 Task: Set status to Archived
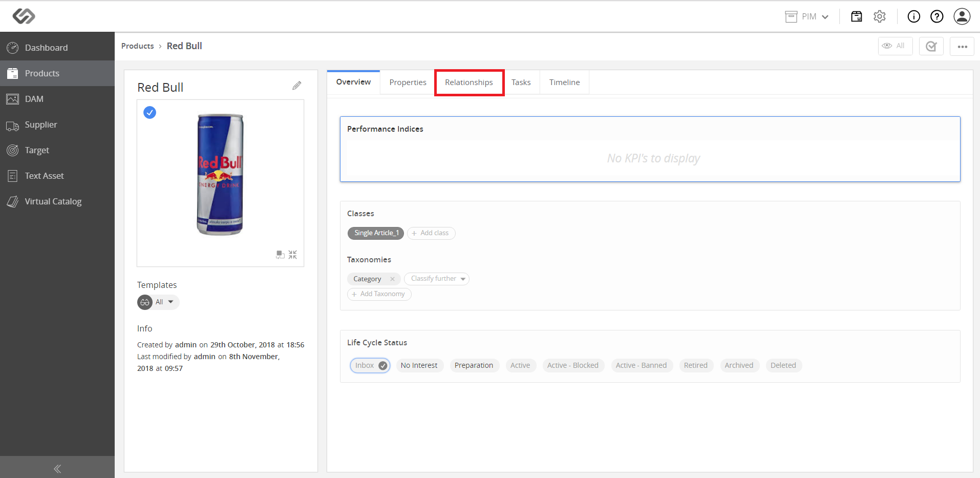point(739,365)
